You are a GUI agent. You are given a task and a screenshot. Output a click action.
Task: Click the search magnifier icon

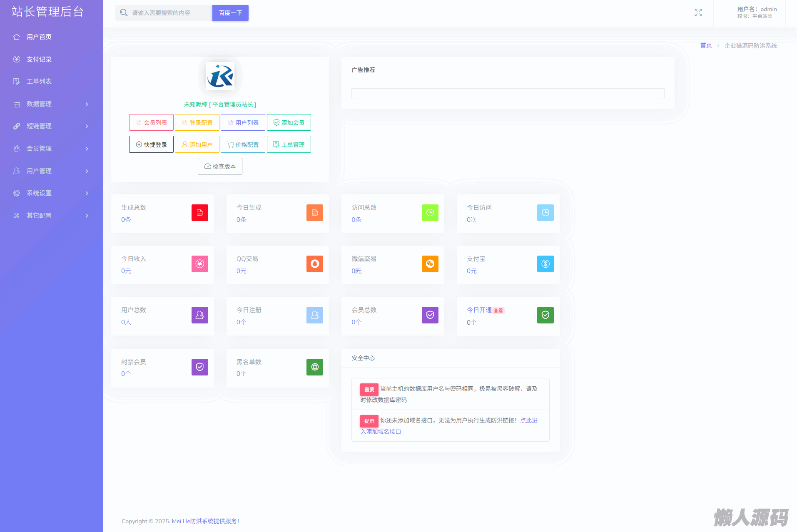(124, 13)
